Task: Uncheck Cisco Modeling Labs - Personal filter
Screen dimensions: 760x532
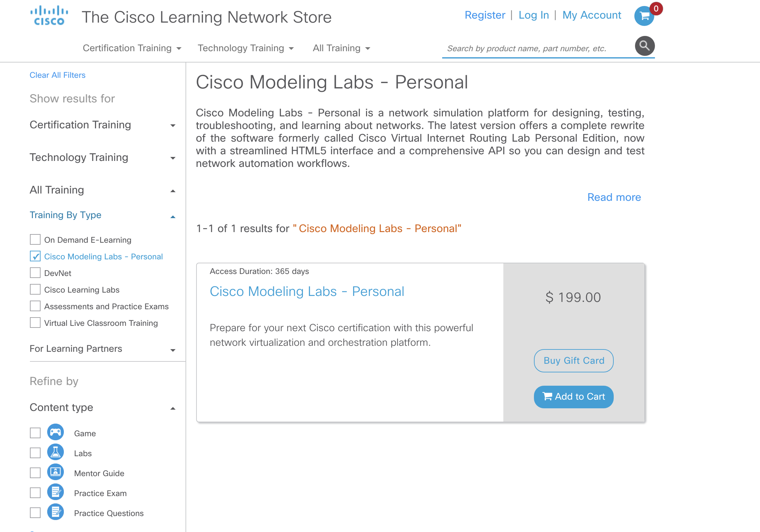Action: (35, 256)
